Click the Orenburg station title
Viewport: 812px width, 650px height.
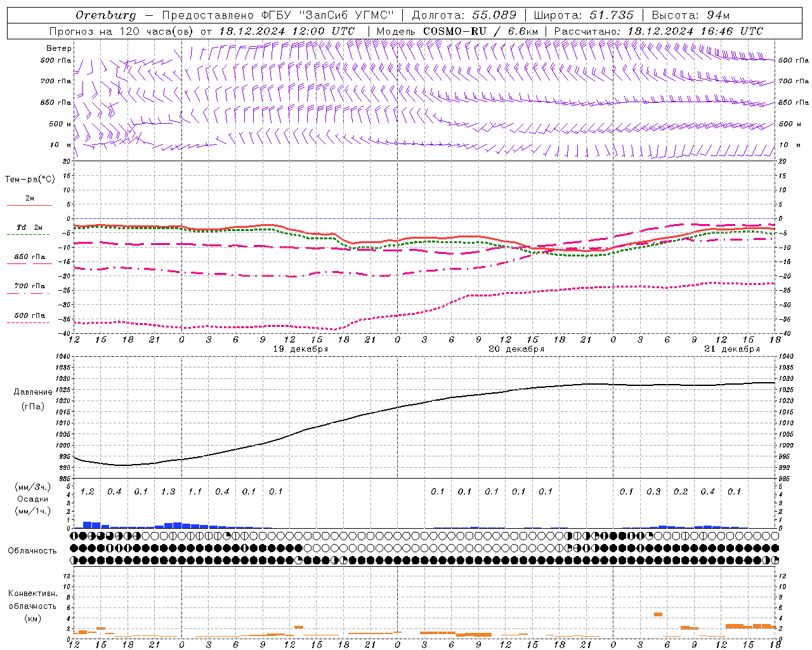tap(105, 15)
